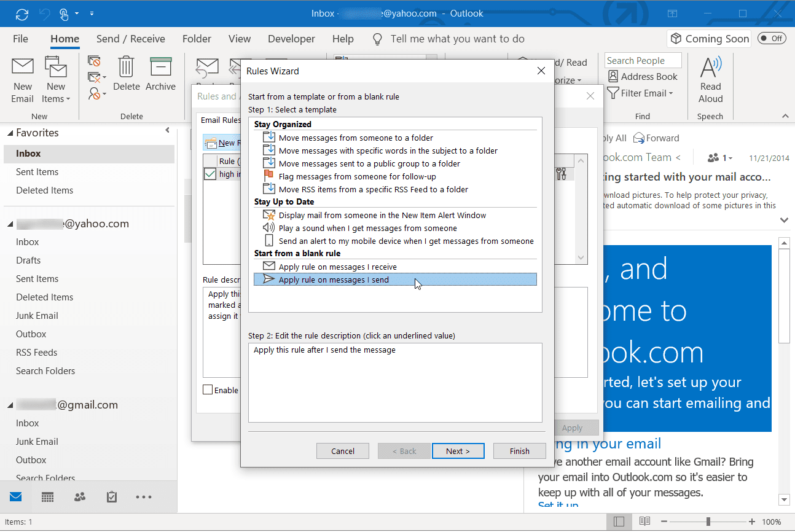Click the Email Rules tab in Rules and Alerts

(220, 120)
